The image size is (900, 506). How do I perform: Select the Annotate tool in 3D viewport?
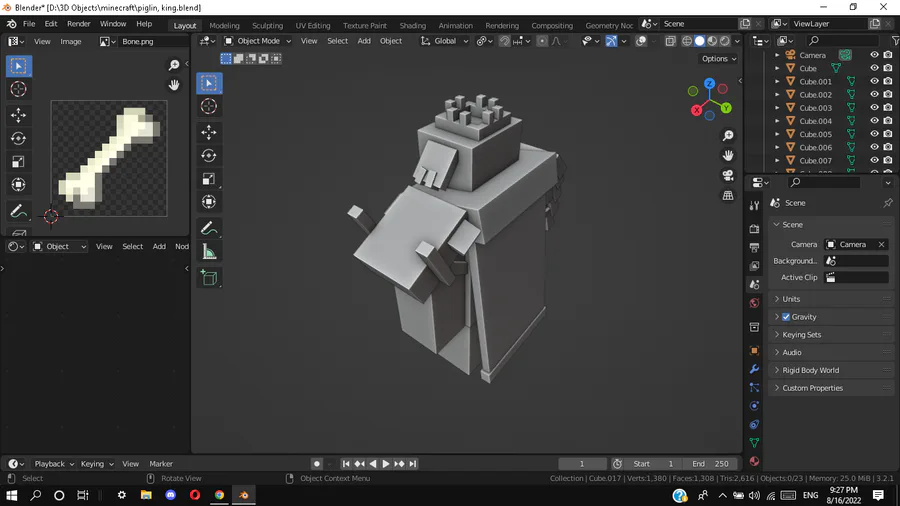point(209,228)
